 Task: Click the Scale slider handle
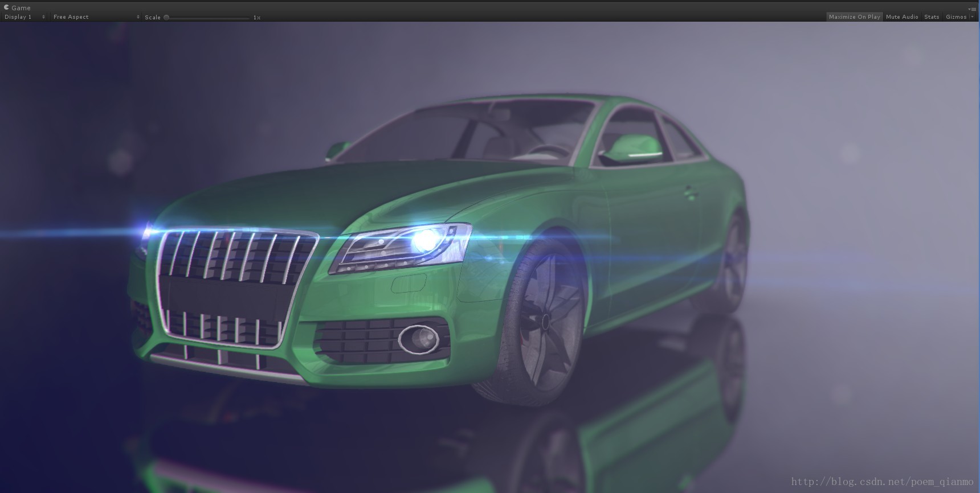click(166, 17)
